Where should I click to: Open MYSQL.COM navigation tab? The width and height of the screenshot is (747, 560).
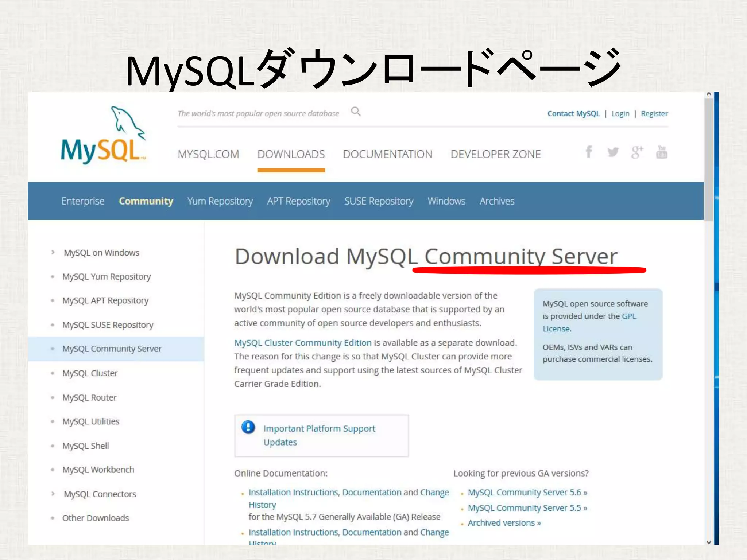[208, 154]
